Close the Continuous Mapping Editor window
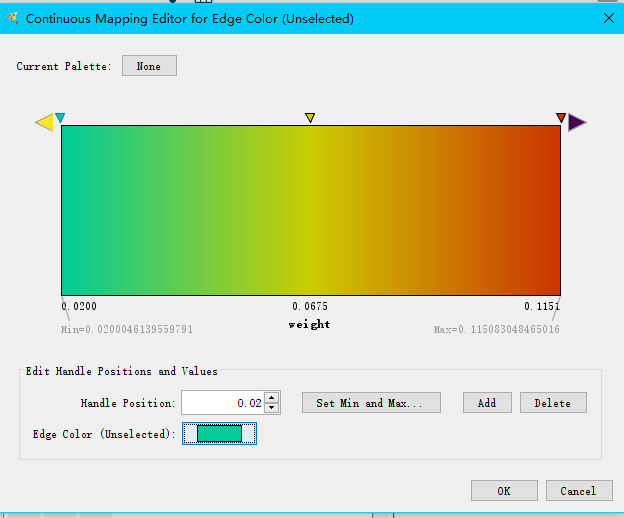624x518 pixels. (x=609, y=18)
